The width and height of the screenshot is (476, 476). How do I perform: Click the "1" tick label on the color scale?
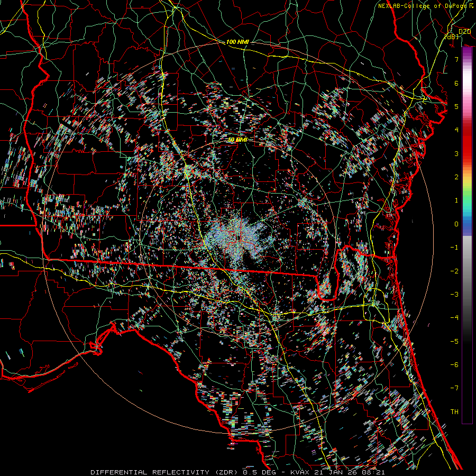tap(456, 200)
